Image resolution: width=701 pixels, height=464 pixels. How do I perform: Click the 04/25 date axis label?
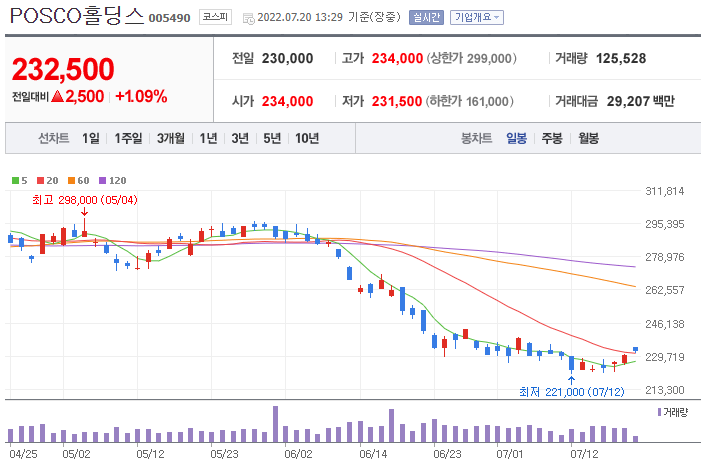23,454
